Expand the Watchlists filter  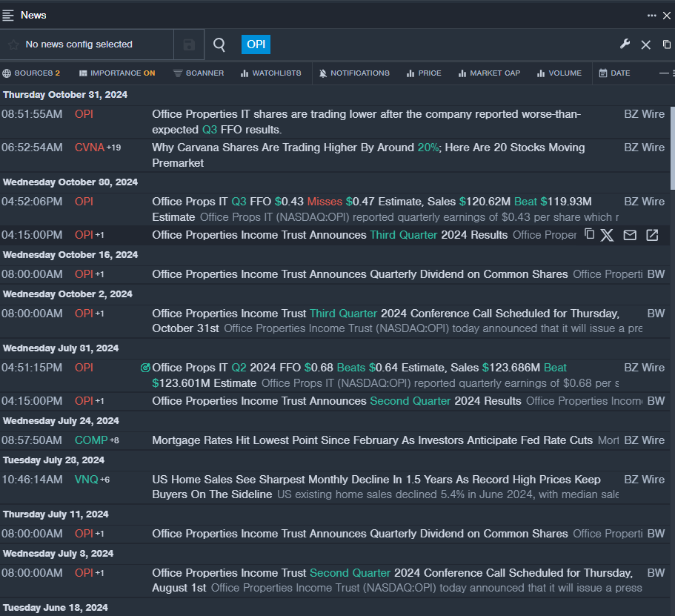270,73
